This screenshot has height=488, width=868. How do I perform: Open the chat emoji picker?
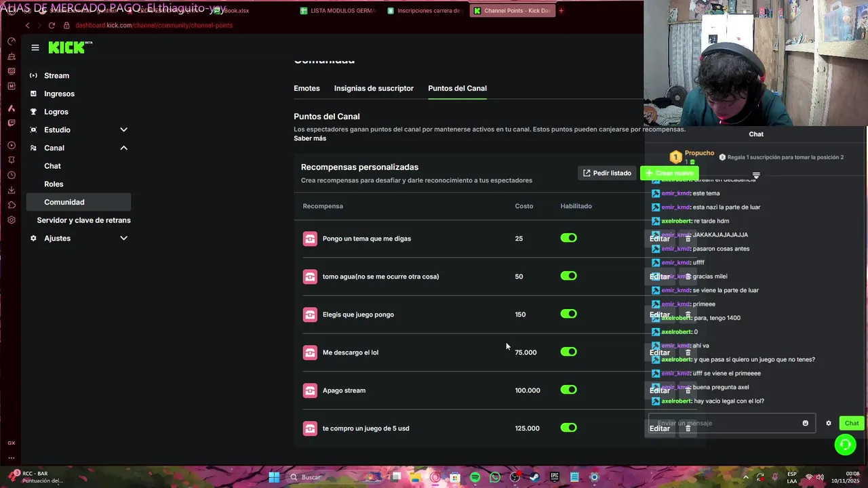point(805,423)
